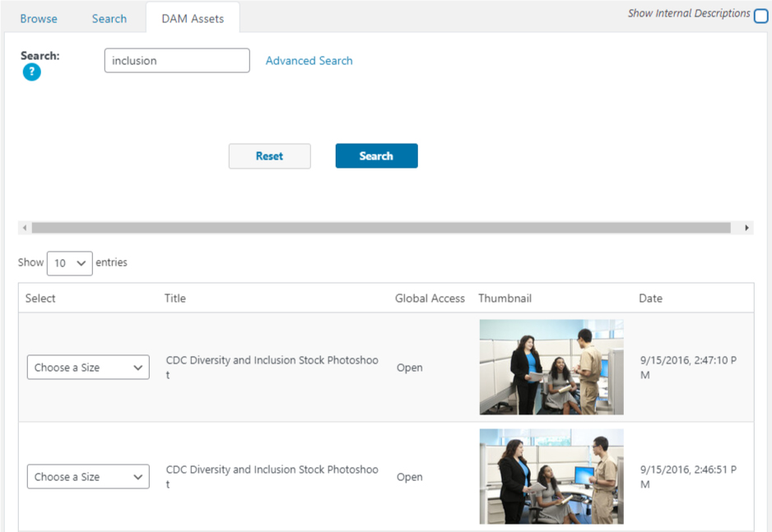The height and width of the screenshot is (532, 772).
Task: Click inside the search input containing 'inclusion'
Action: click(176, 60)
